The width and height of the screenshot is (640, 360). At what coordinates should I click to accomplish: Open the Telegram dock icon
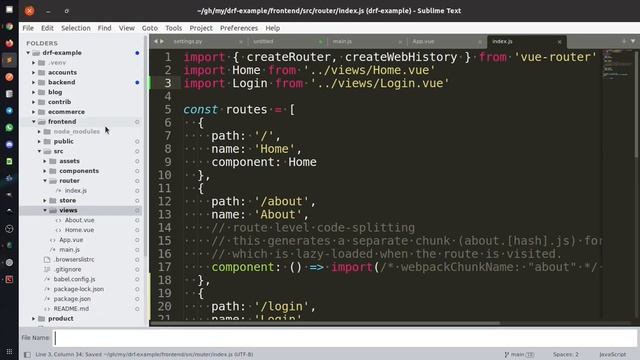pyautogui.click(x=9, y=111)
